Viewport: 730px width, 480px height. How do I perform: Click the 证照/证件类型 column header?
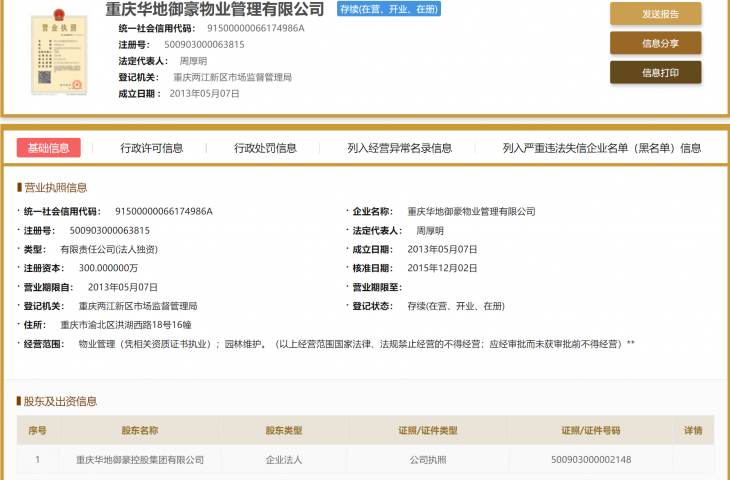pyautogui.click(x=428, y=431)
